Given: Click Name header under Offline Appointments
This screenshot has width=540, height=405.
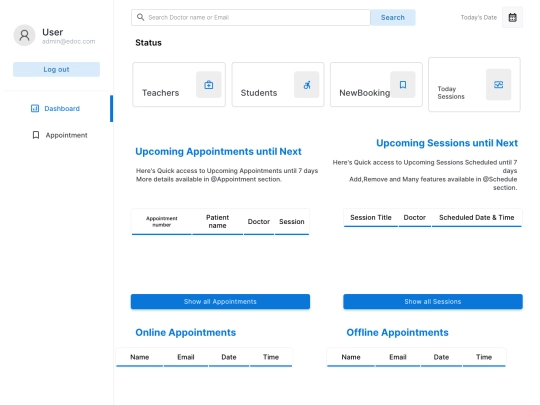Looking at the screenshot, I should tap(351, 357).
